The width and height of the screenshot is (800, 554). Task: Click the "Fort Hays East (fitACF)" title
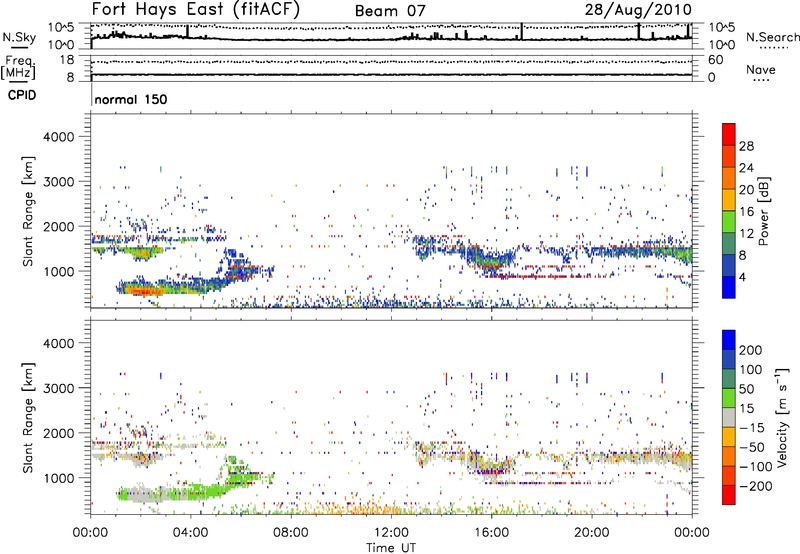click(x=195, y=9)
